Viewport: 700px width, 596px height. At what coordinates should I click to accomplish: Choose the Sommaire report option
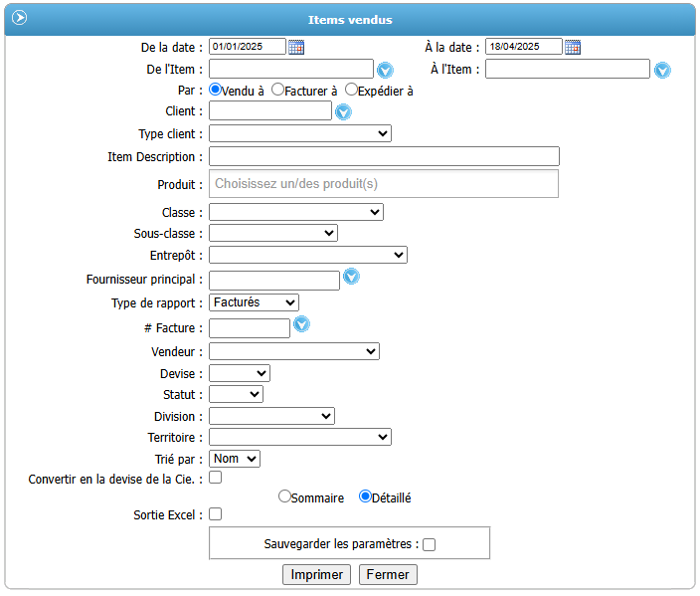click(284, 496)
